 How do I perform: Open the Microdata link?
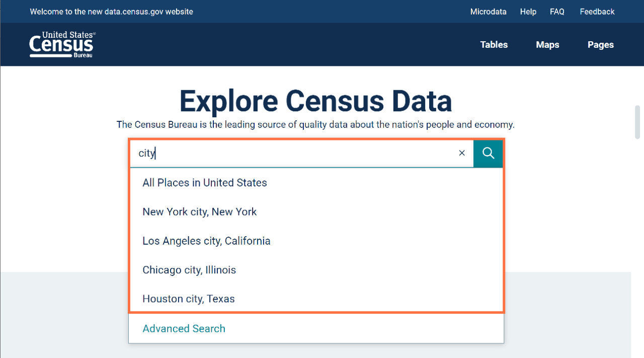[488, 12]
